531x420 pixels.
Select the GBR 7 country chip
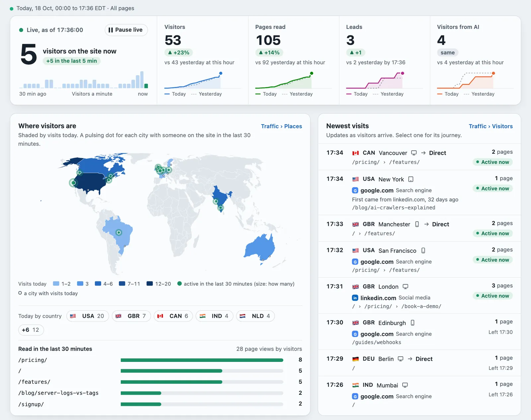click(x=131, y=316)
